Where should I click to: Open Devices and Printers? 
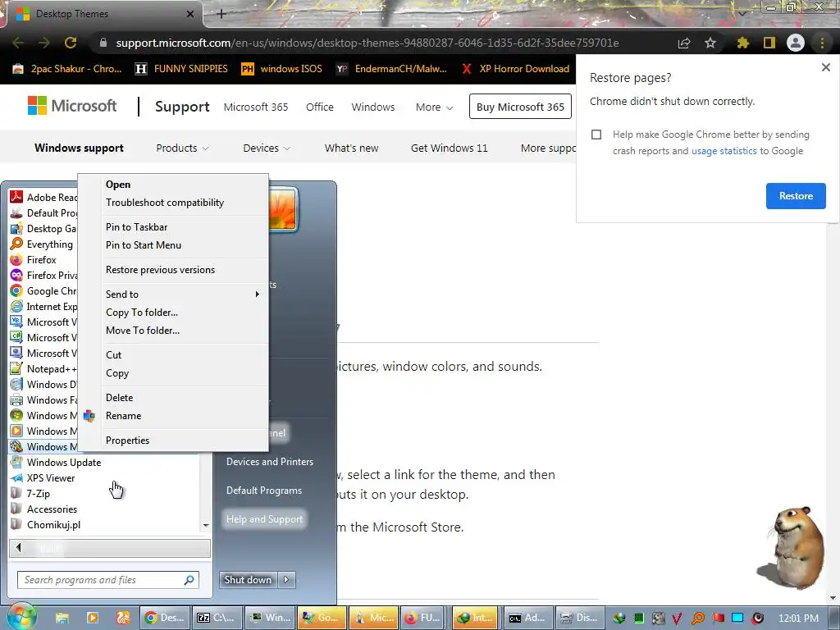(x=269, y=462)
